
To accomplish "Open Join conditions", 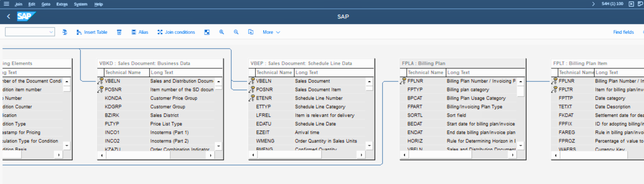I will coord(176,32).
